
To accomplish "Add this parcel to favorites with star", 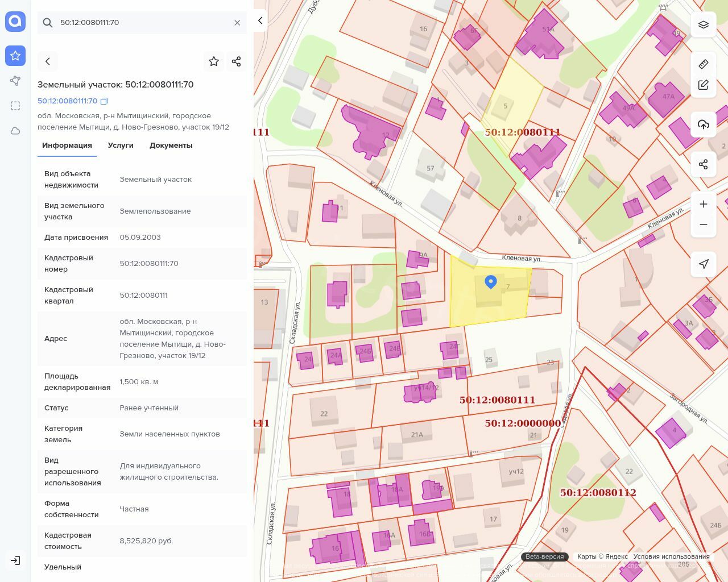I will click(x=214, y=61).
